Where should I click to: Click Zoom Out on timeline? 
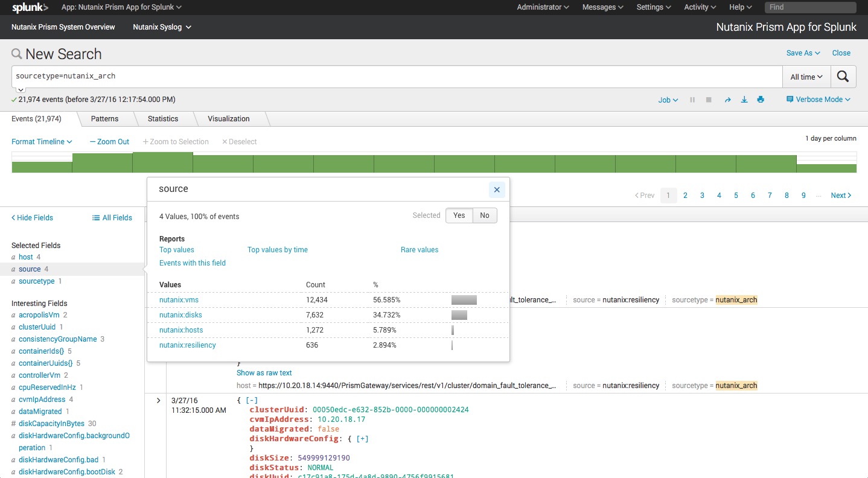point(109,142)
